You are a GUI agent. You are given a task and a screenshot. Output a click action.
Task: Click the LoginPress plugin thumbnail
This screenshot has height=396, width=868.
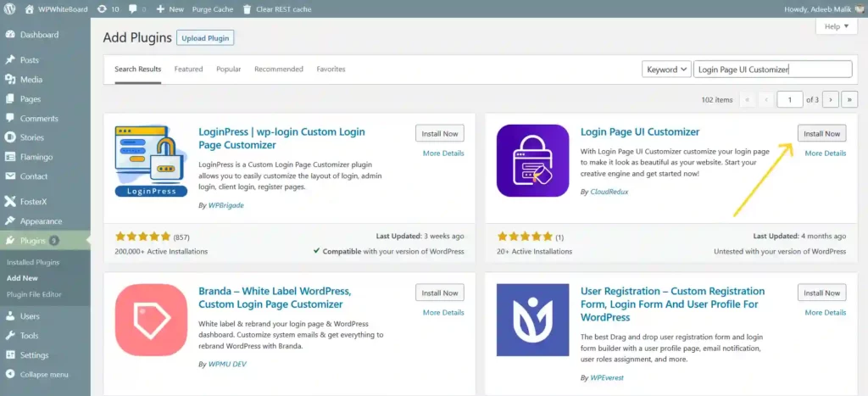151,160
